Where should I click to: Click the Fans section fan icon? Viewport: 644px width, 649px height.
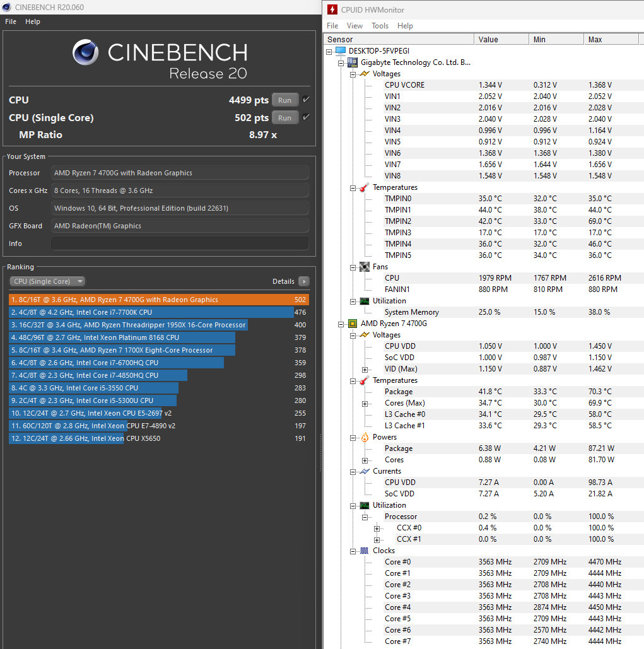(x=365, y=267)
